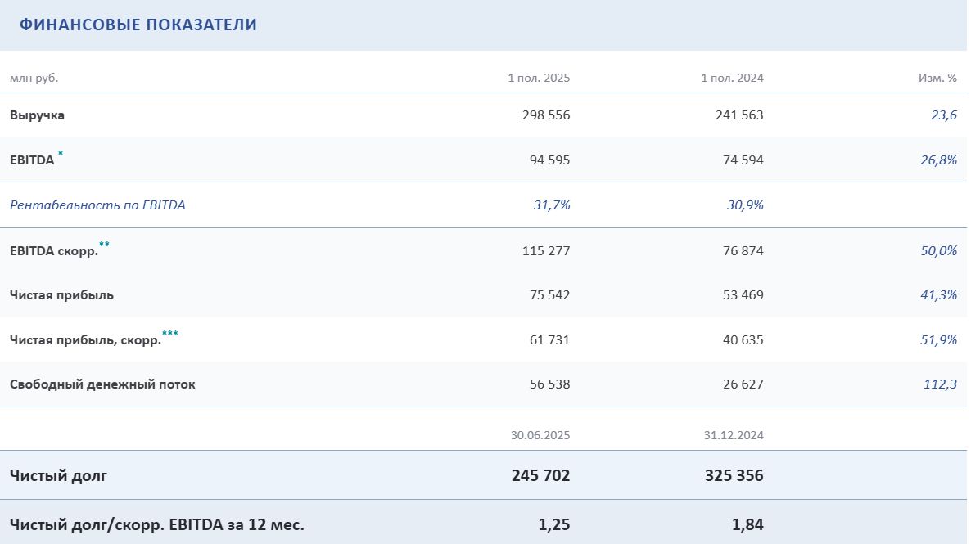Click the triple-asterisk footnote after Чистая прибыль, скорр.
The width and height of the screenshot is (980, 544).
[170, 333]
